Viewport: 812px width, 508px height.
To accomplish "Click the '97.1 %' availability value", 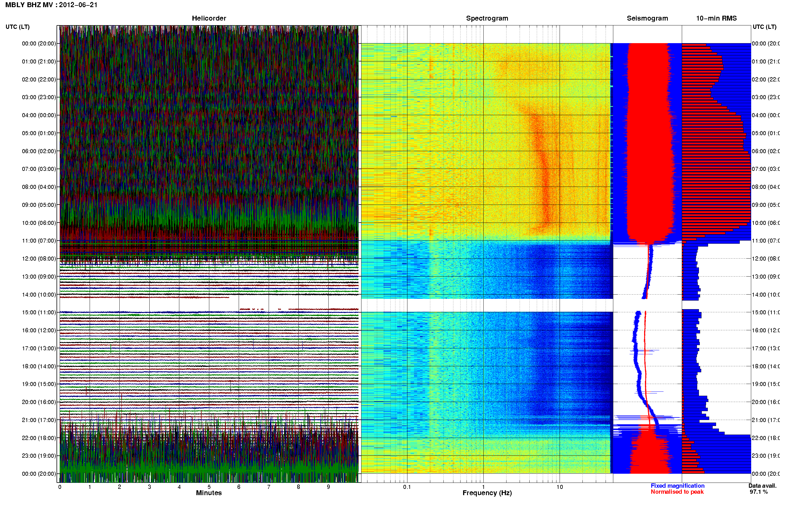I will (x=759, y=492).
